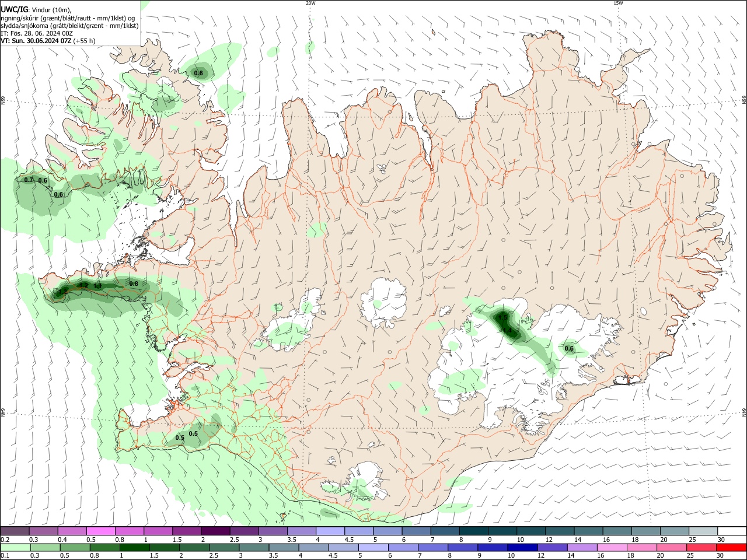Click the '64N' latitude label on right edge
The image size is (747, 560).
pyautogui.click(x=744, y=412)
